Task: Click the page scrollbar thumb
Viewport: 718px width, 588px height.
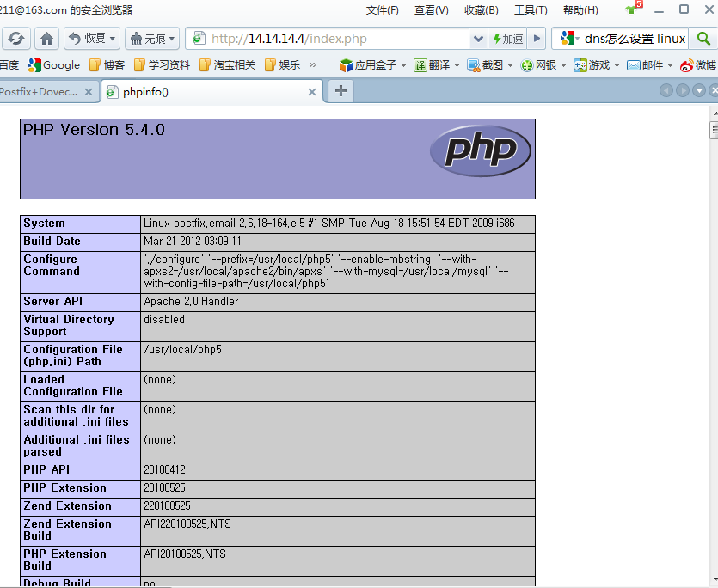Action: [x=714, y=130]
